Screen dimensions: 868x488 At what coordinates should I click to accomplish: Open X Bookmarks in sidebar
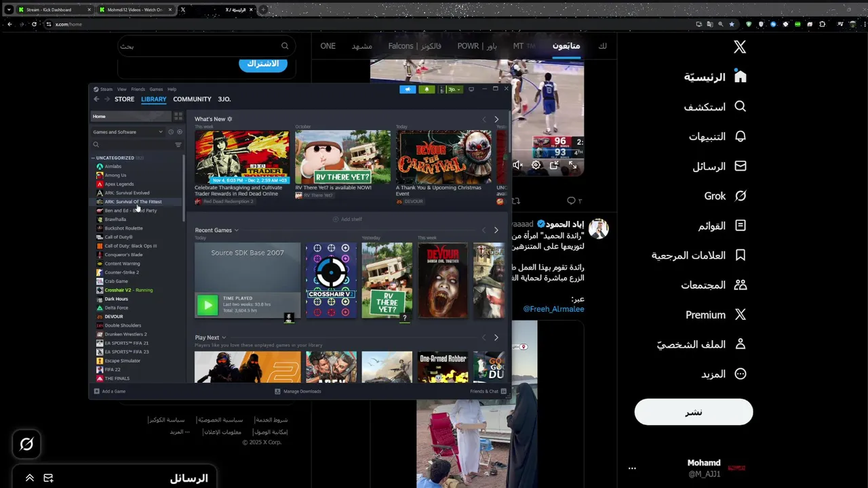(x=699, y=256)
